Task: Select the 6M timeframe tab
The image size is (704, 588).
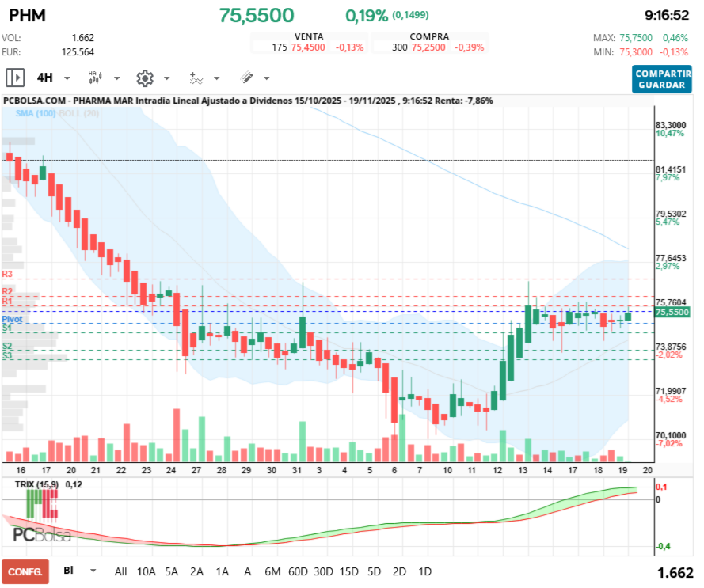Action: [271, 571]
